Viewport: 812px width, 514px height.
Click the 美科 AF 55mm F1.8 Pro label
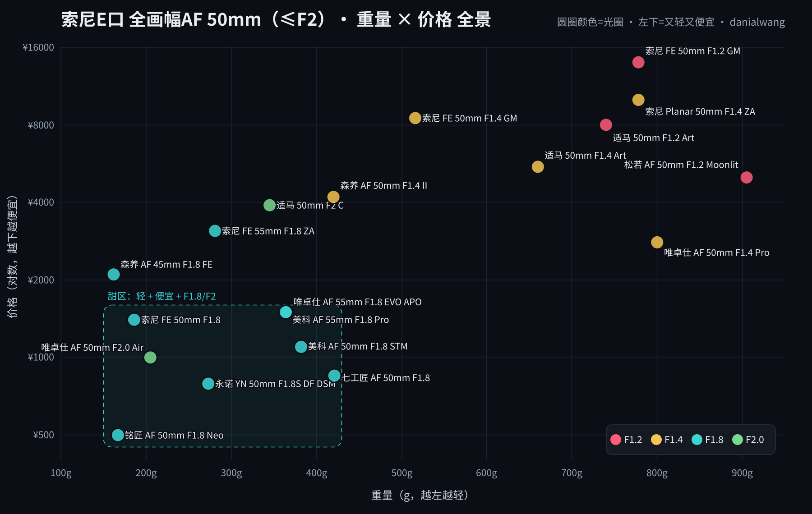(x=341, y=320)
